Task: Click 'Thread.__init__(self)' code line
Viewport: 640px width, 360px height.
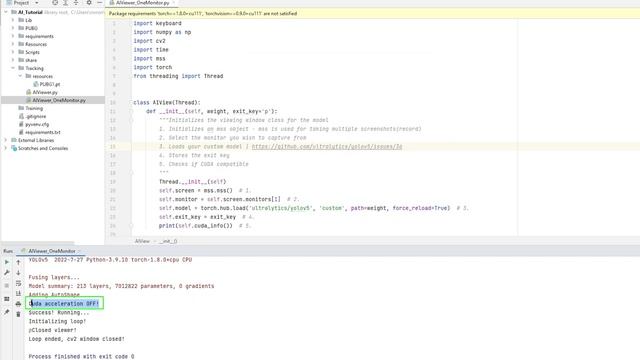Action: 192,182
